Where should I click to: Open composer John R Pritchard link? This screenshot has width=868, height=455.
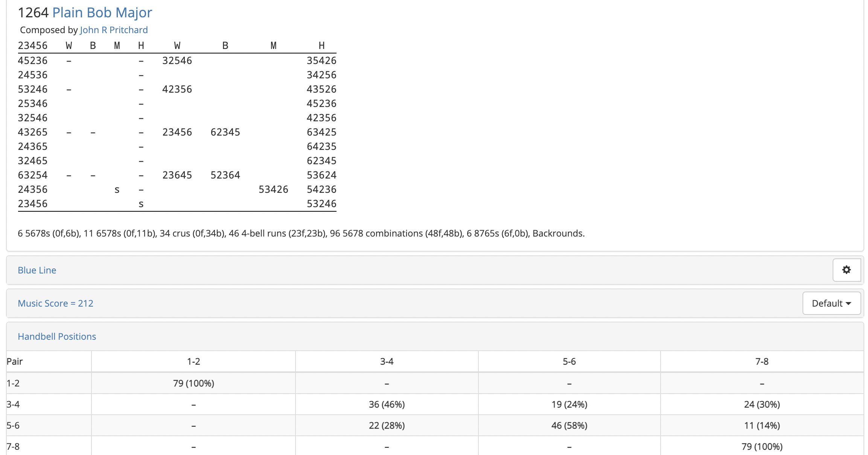114,30
